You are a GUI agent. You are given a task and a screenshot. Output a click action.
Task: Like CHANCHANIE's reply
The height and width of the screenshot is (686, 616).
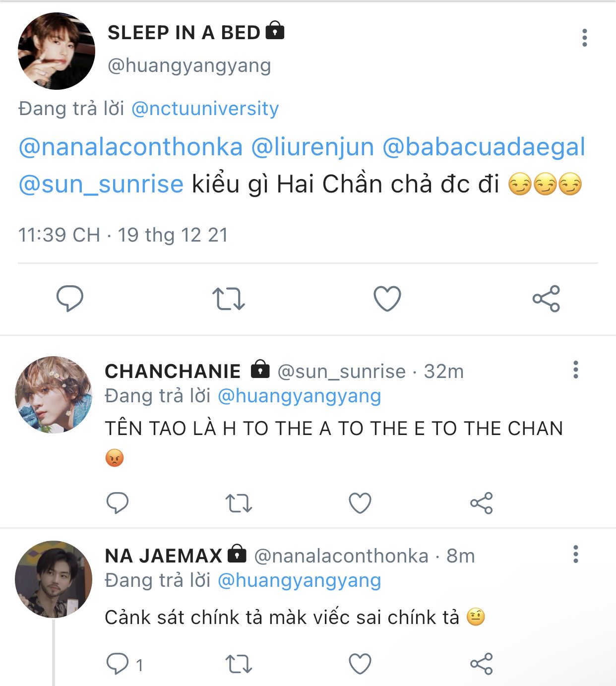click(360, 503)
